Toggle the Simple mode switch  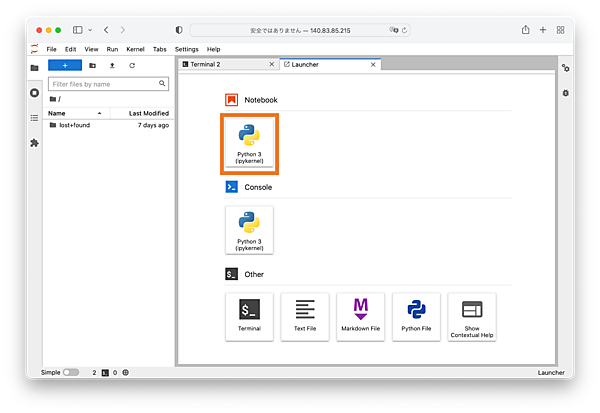[71, 372]
